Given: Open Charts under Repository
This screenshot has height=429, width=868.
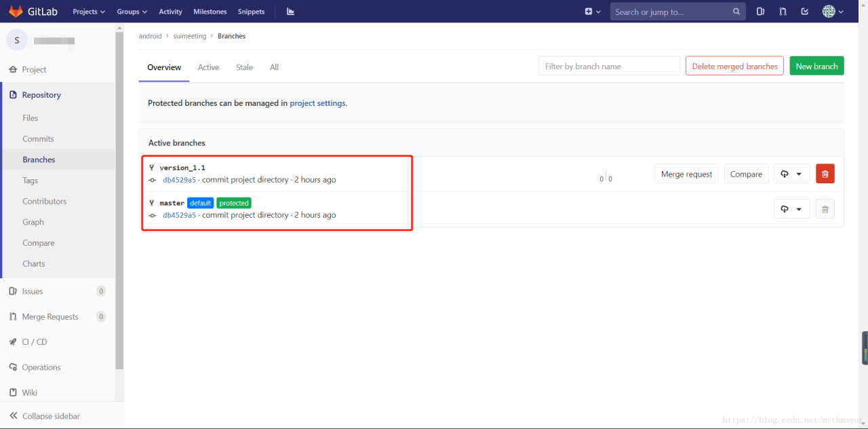Looking at the screenshot, I should [34, 263].
